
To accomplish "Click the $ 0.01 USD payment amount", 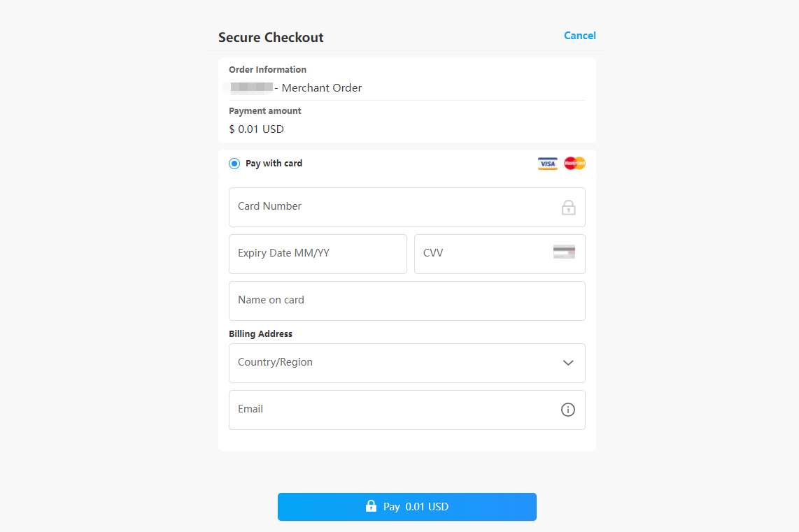I will [256, 129].
